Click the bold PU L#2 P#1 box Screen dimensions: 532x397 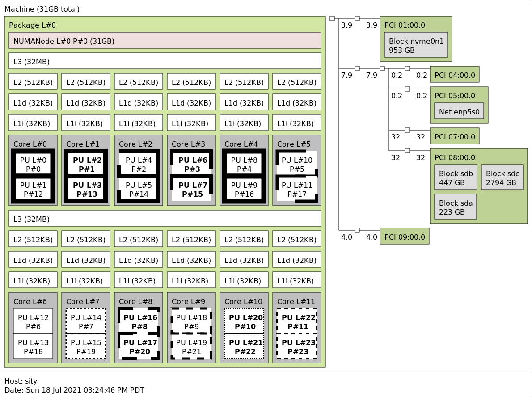(x=86, y=164)
